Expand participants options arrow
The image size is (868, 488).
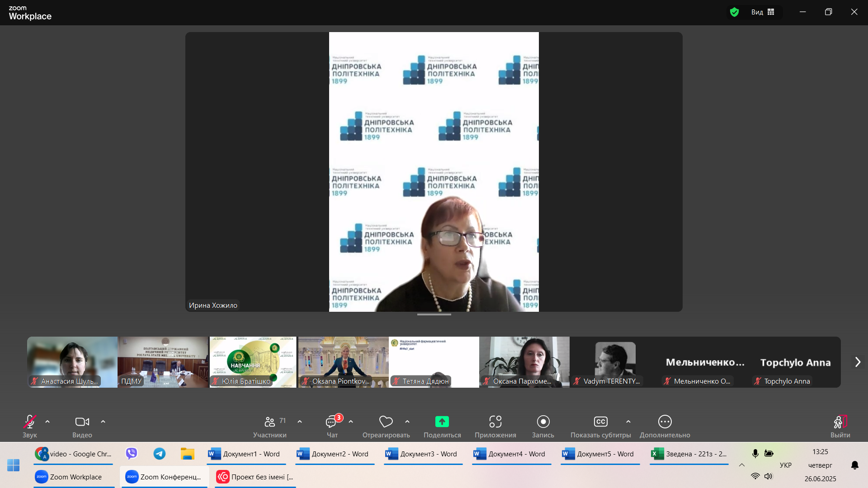300,422
